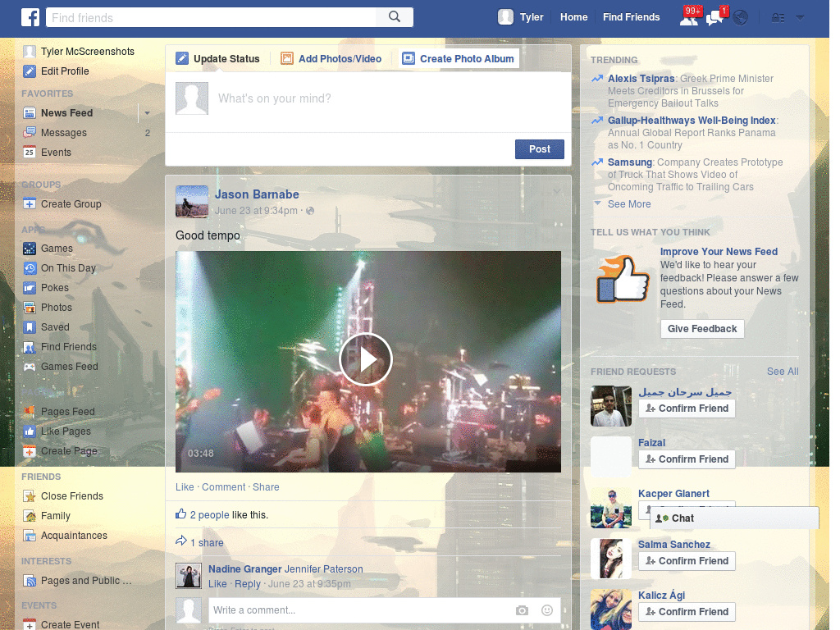Open Like Pages thumbs icon
The image size is (840, 630).
click(30, 431)
